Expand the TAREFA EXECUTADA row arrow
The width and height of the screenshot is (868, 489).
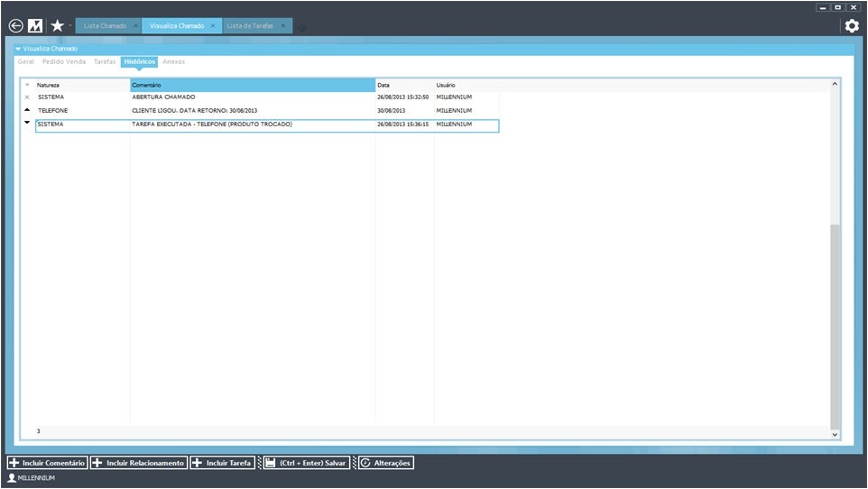[x=27, y=123]
